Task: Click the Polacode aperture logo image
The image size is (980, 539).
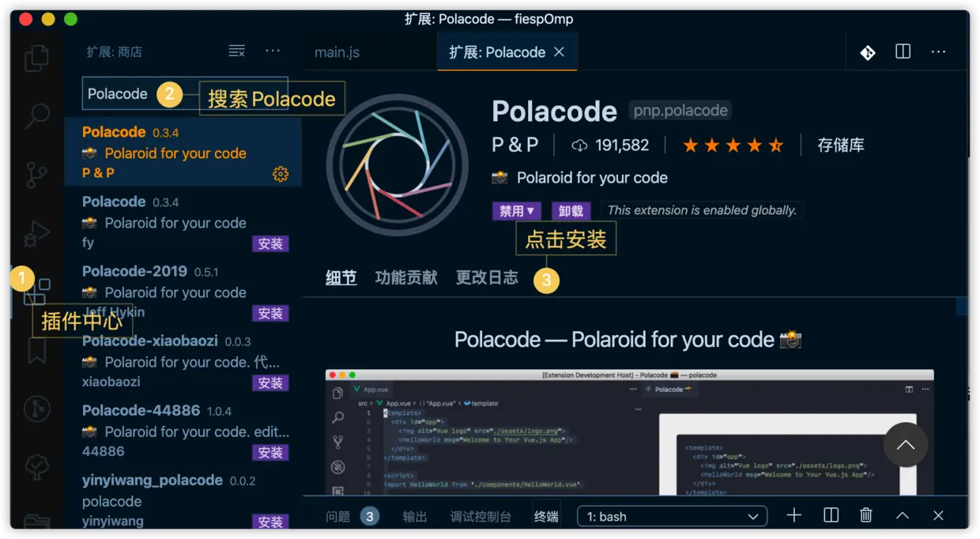Action: tap(398, 164)
